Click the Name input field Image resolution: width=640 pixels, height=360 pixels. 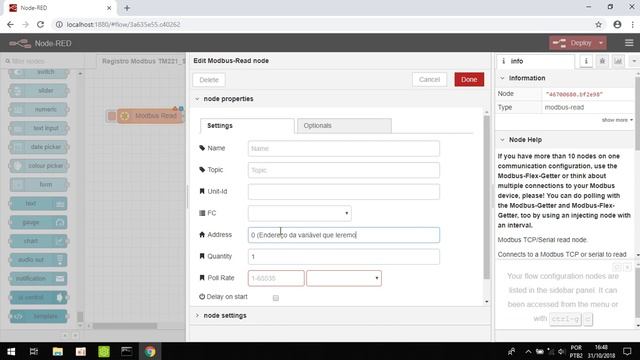[x=344, y=149]
